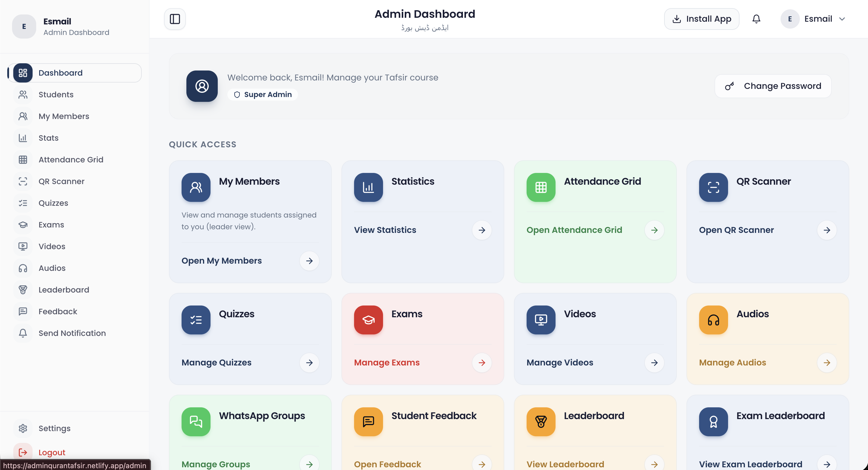Expand the Esmail account dropdown
The width and height of the screenshot is (868, 470).
tap(814, 19)
